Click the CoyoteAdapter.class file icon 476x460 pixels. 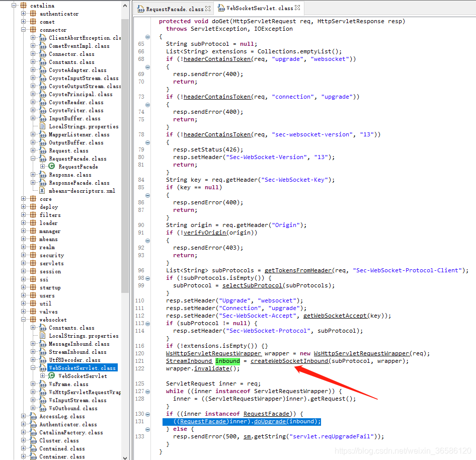click(x=43, y=70)
